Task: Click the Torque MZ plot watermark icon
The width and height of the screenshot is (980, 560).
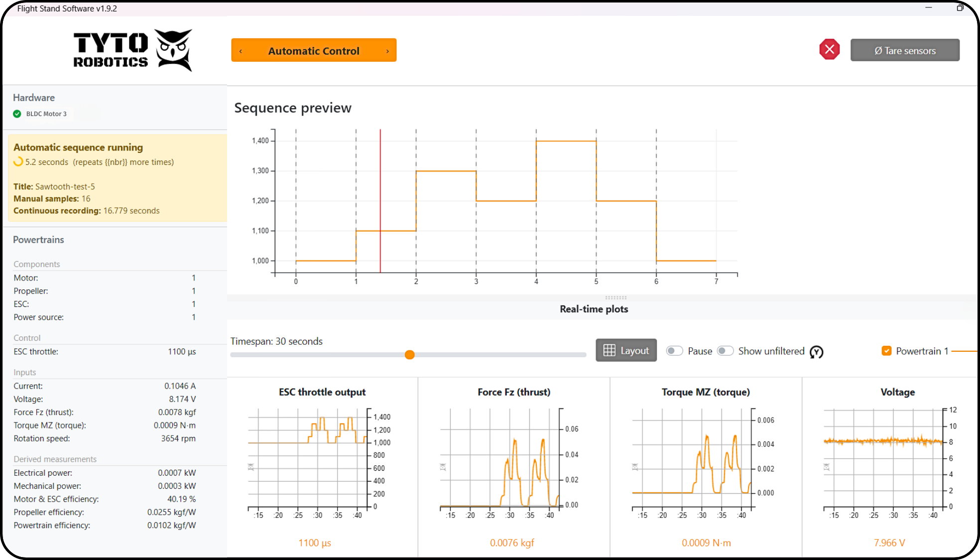Action: 635,467
